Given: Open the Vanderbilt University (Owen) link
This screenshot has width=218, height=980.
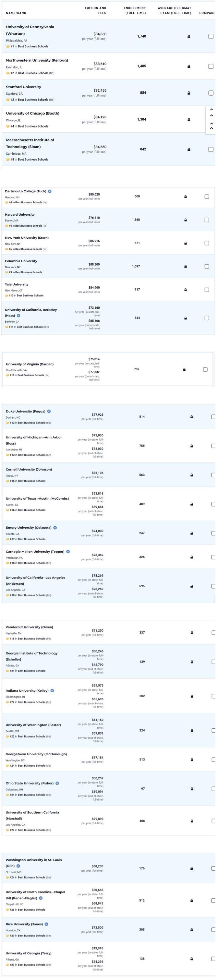Looking at the screenshot, I should click(x=29, y=627).
